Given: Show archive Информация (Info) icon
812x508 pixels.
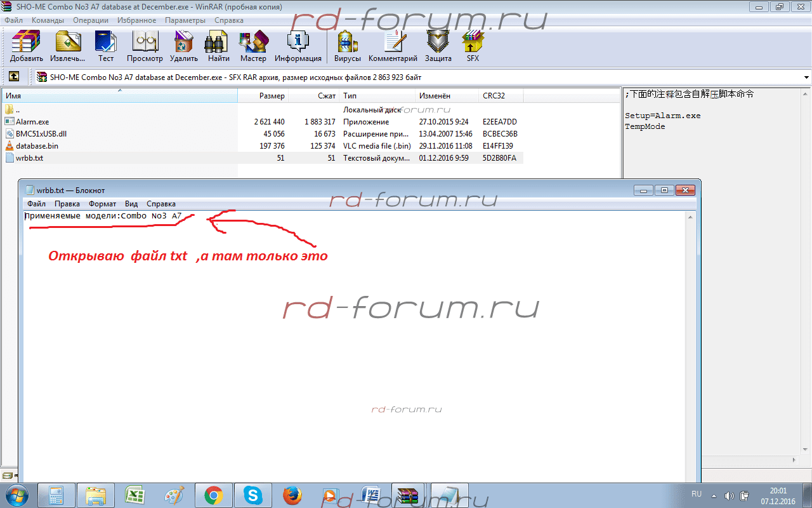Looking at the screenshot, I should [298, 46].
